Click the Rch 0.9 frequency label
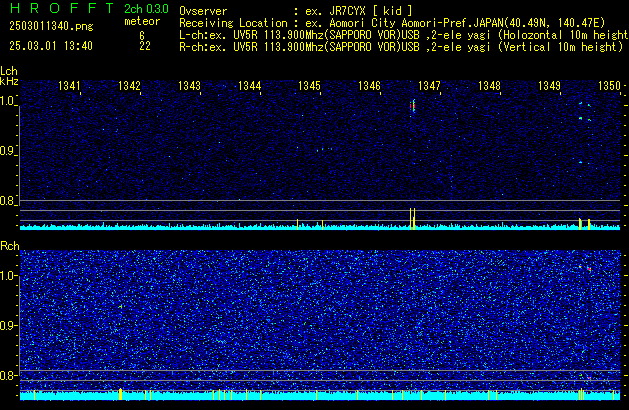The image size is (629, 410). point(8,325)
